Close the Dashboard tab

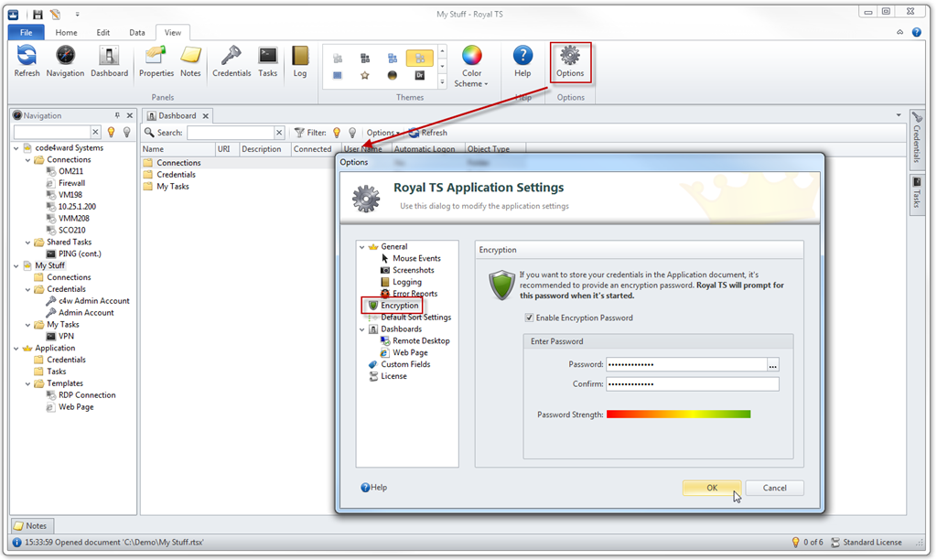[206, 116]
